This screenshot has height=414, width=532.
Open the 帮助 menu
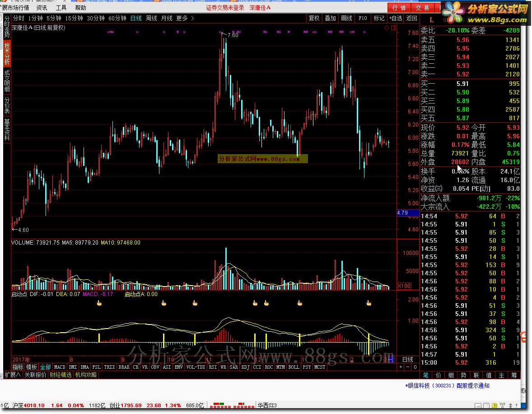point(80,8)
